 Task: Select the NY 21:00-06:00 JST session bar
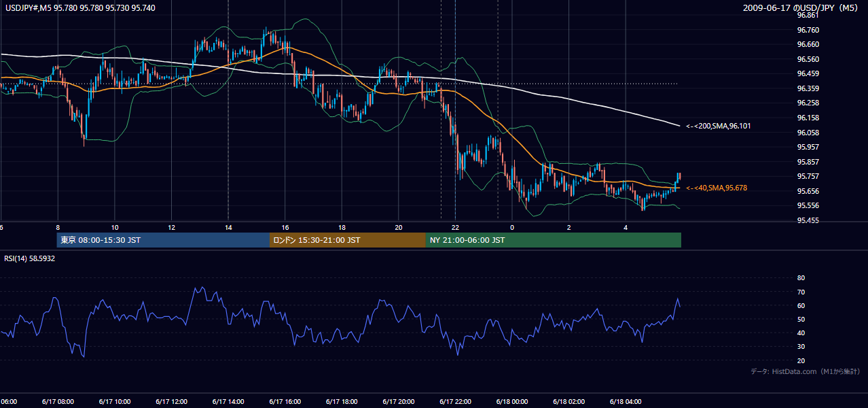pyautogui.click(x=554, y=240)
